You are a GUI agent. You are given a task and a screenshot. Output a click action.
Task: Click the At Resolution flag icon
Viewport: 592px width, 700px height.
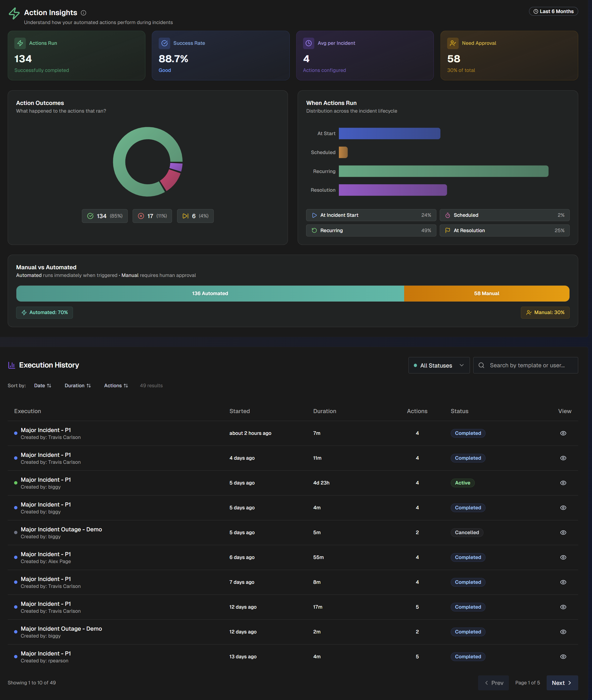[448, 231]
